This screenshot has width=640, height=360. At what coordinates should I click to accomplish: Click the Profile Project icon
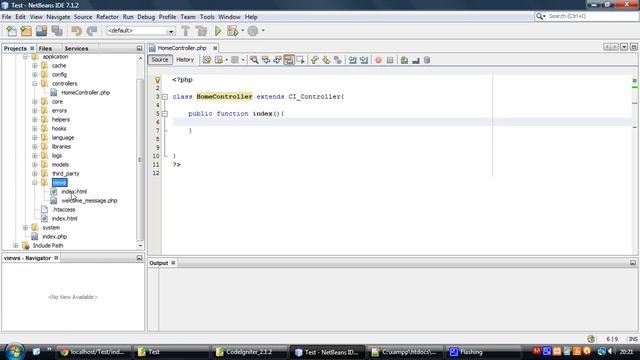[x=253, y=31]
